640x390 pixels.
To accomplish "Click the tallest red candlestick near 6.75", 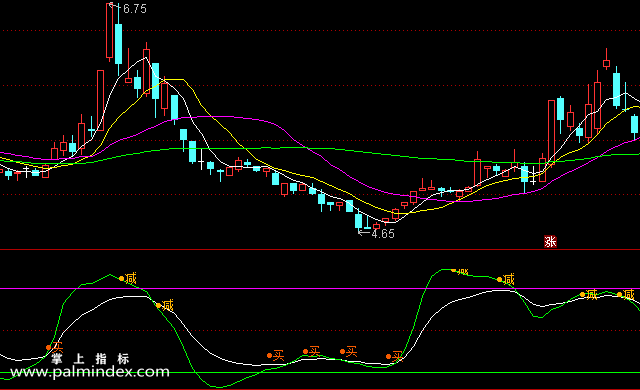I will tap(109, 31).
